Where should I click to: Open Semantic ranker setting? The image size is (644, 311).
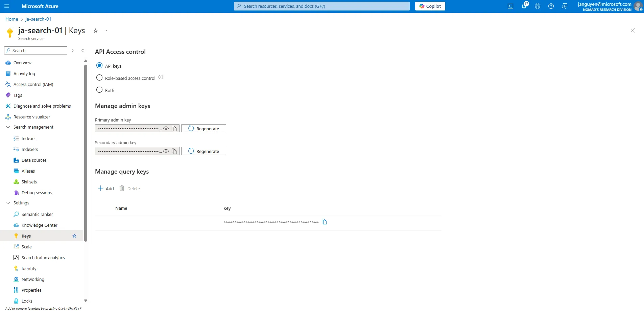[x=37, y=214]
